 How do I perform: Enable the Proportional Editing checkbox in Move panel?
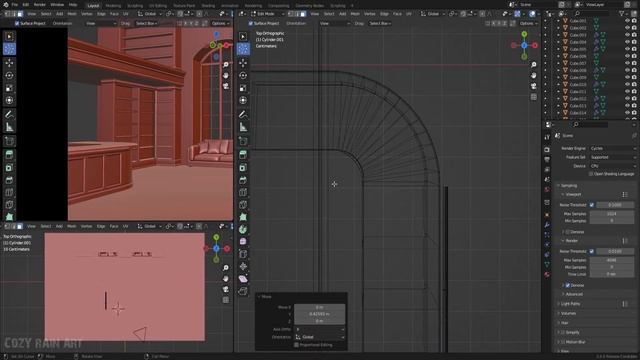(296, 345)
